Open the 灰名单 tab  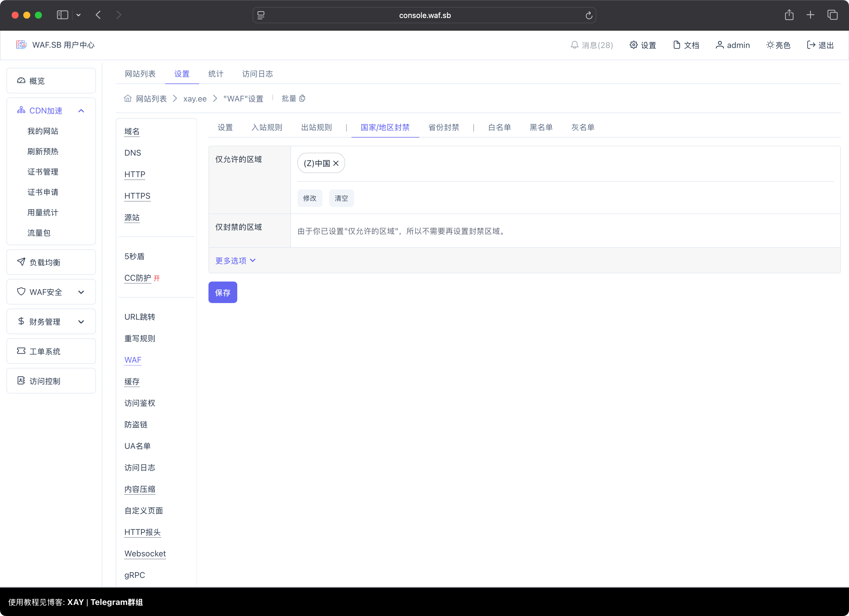click(583, 127)
